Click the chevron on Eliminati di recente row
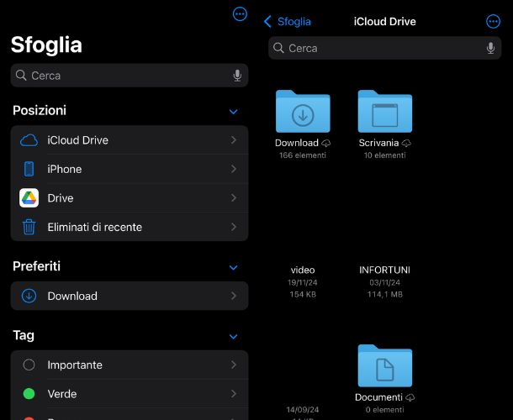Viewport: 513px width, 420px height. (233, 227)
